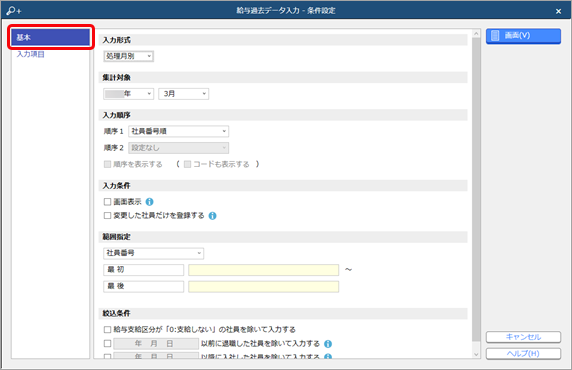
Task: Click the info icon after 以前に退職した社員を除いて入力する
Action: pyautogui.click(x=328, y=344)
